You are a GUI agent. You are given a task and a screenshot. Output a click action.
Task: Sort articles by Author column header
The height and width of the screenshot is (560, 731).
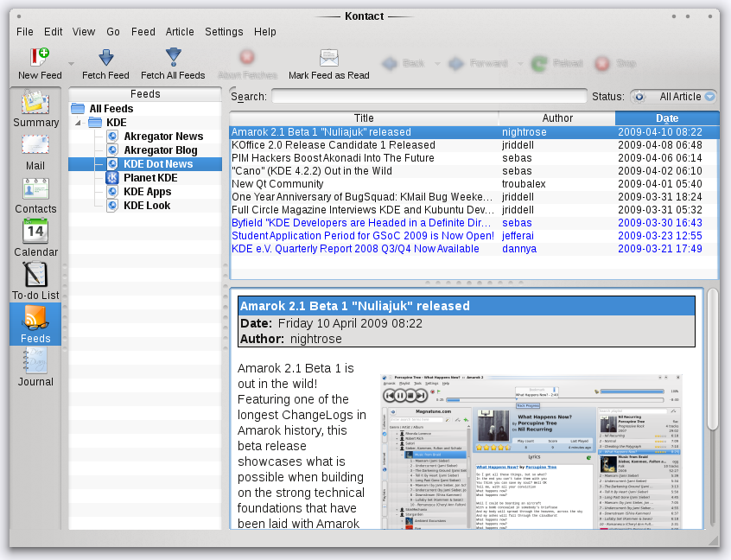[x=557, y=118]
